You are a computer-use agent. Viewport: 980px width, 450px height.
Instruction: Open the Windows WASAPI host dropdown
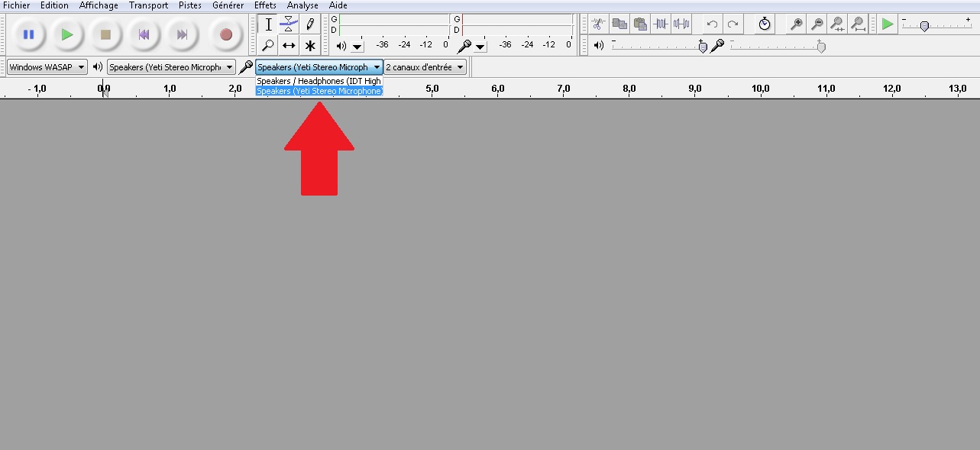coord(47,67)
